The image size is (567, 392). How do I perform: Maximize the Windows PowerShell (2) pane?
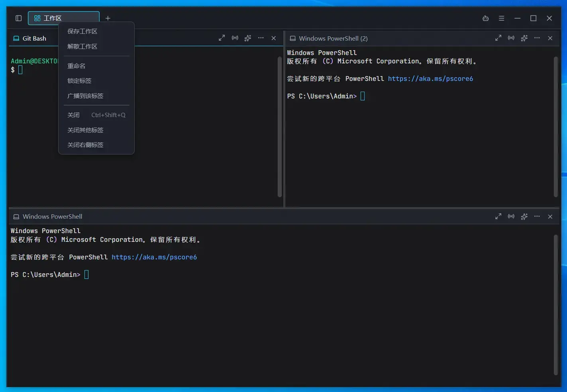click(x=498, y=38)
